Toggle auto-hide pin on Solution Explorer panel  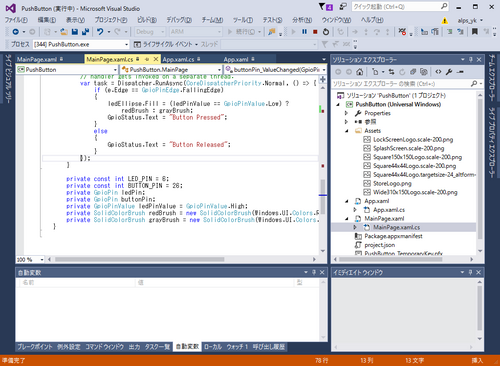471,59
